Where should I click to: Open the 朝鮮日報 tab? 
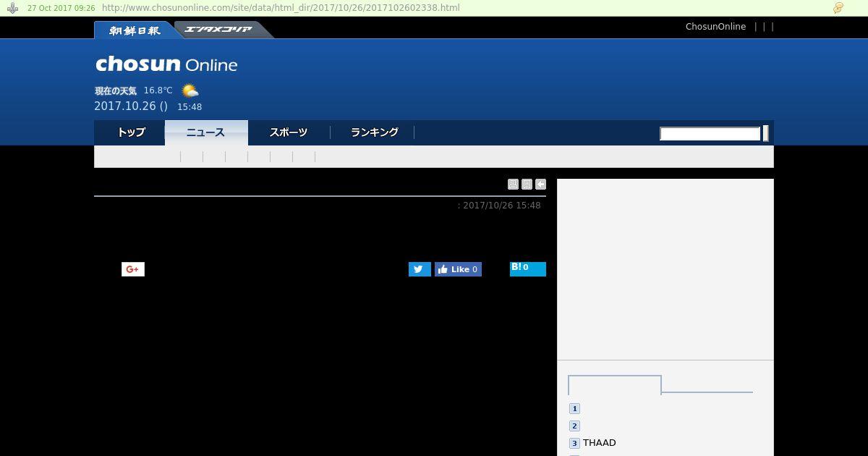(x=135, y=30)
